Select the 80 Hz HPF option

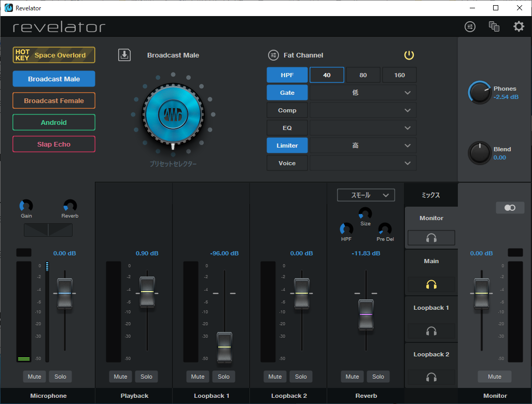coord(363,75)
